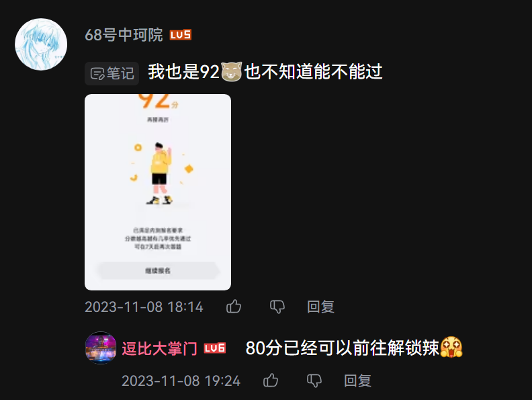Open the 逗比大掌门 username link
532x400 pixels.
[x=159, y=348]
